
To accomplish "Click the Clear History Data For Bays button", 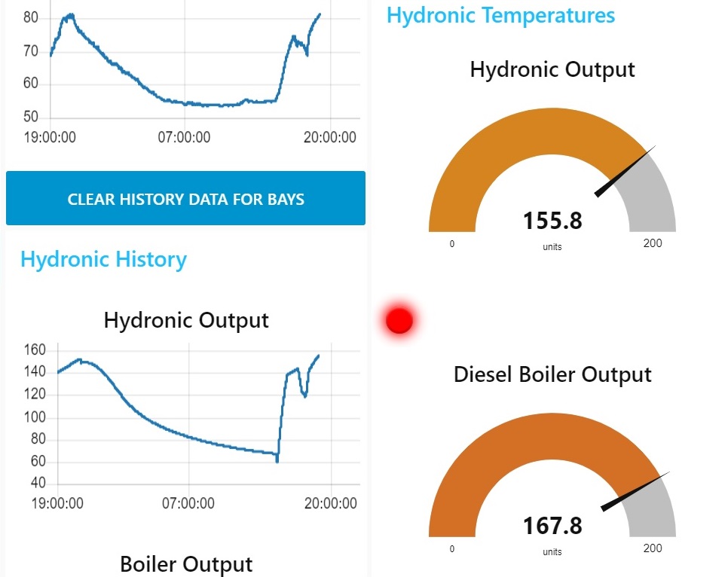I will pos(185,198).
